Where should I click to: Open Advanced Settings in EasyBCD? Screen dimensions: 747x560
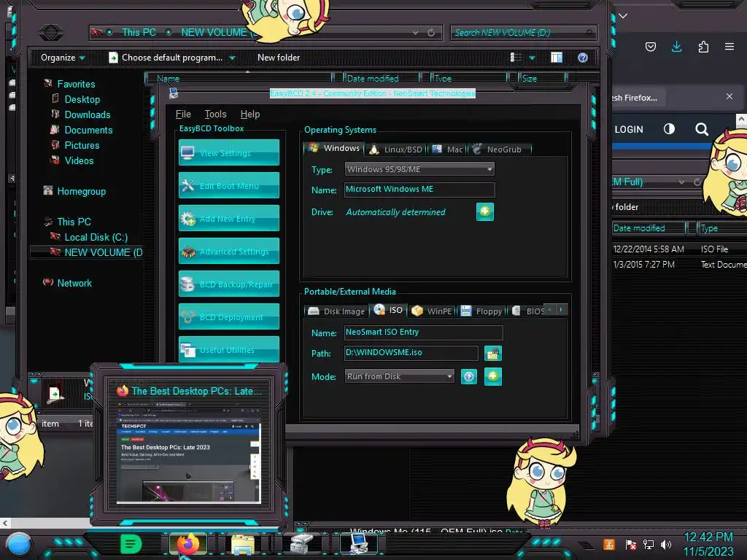pos(228,251)
